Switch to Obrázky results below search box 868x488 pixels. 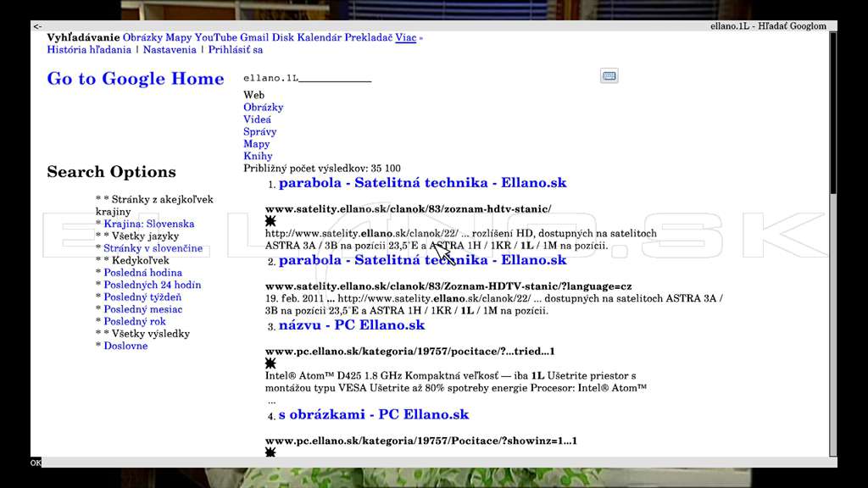(263, 108)
